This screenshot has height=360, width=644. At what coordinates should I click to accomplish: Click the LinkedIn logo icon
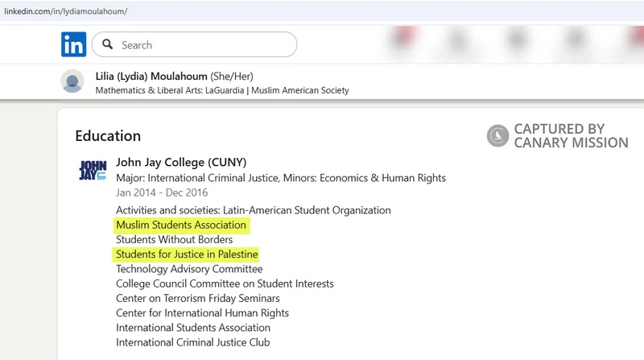click(73, 44)
